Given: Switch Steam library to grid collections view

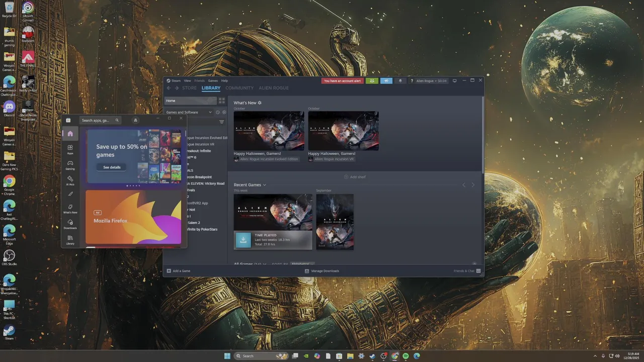Looking at the screenshot, I should pos(222,101).
